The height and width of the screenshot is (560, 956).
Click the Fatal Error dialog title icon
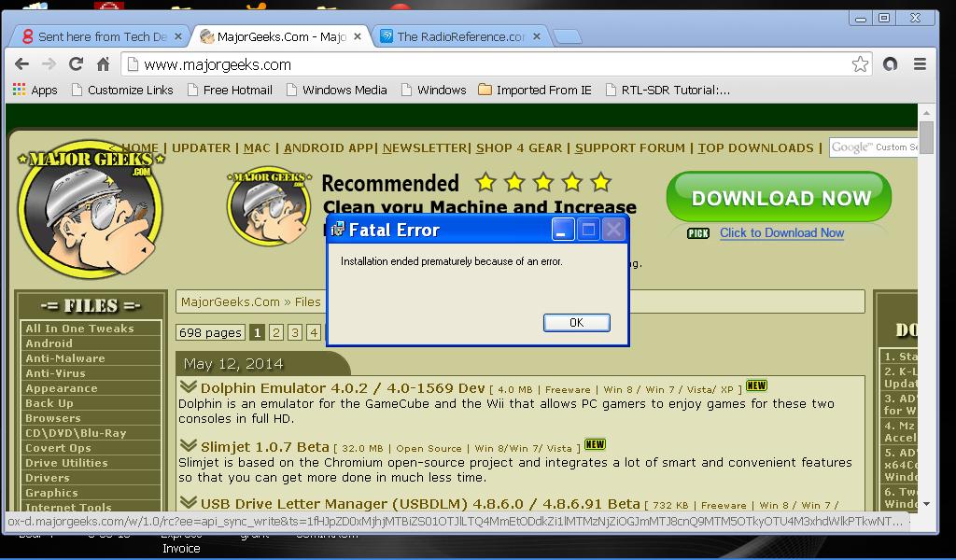point(337,230)
